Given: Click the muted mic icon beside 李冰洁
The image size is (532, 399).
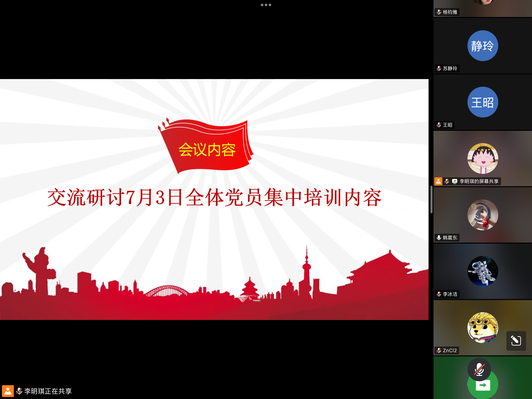Looking at the screenshot, I should pyautogui.click(x=439, y=294).
